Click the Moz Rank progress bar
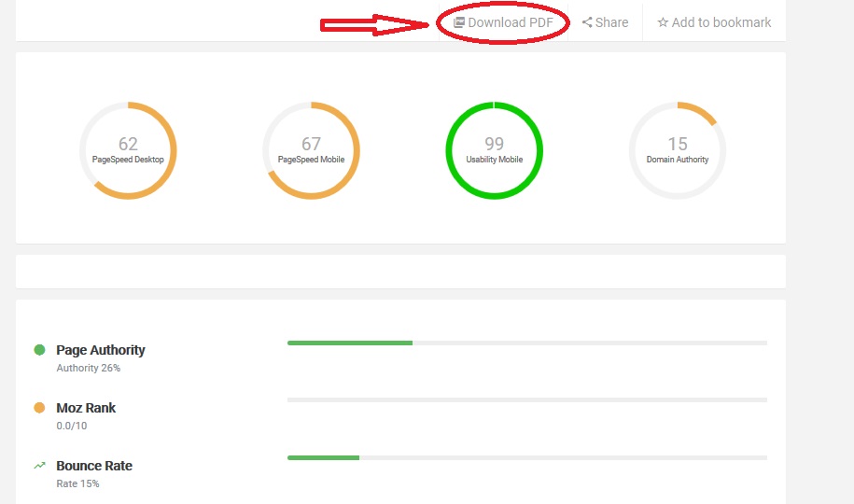Screen dimensions: 854x504 click(527, 399)
